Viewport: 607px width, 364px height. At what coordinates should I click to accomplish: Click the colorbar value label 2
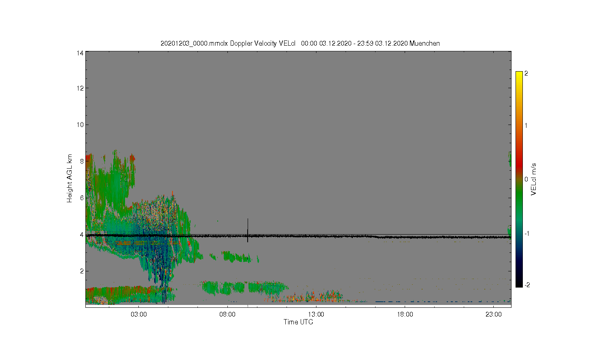526,74
